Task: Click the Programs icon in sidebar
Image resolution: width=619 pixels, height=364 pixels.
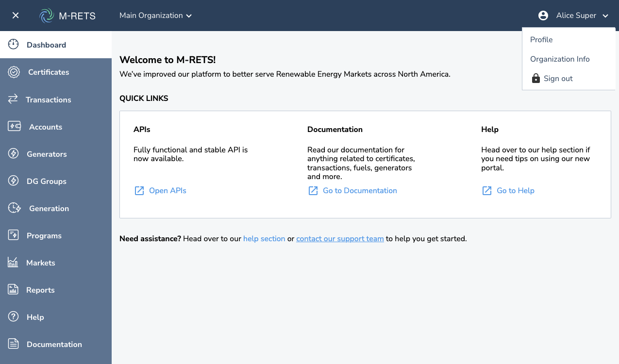Action: [x=14, y=235]
